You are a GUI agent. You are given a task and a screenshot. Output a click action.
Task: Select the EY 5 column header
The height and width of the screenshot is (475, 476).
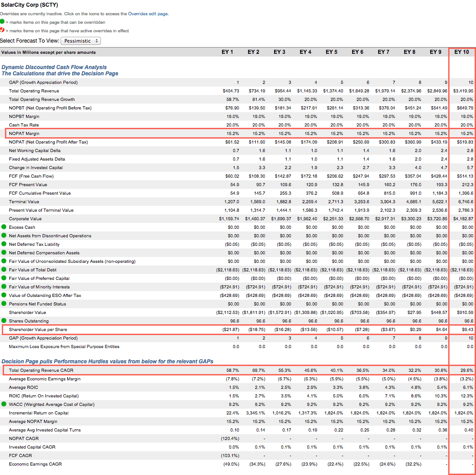332,52
